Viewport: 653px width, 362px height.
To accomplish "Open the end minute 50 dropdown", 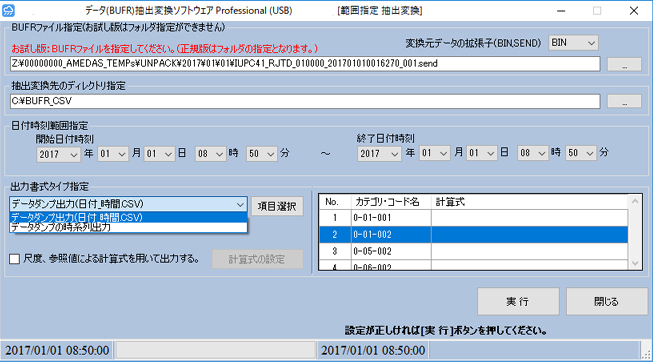I will click(x=581, y=154).
